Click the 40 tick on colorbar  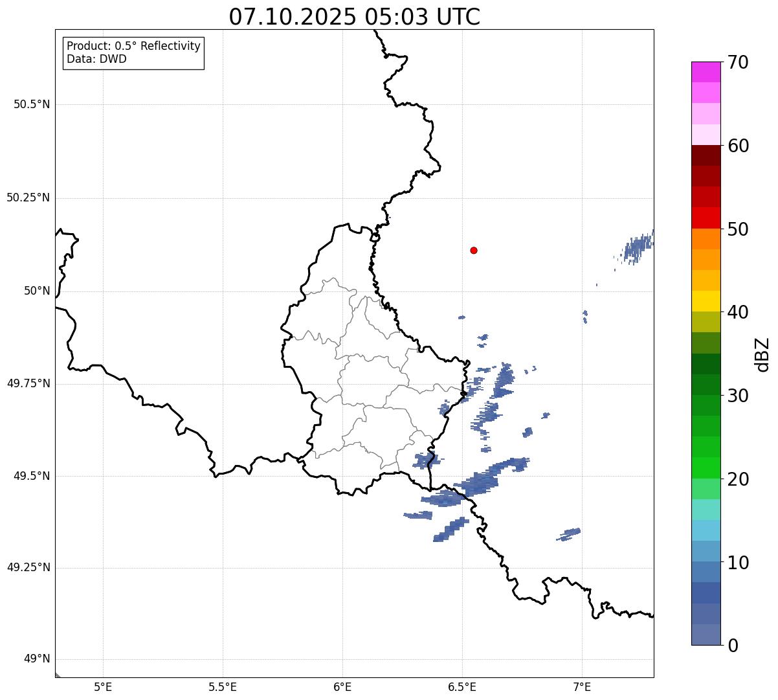tap(739, 312)
